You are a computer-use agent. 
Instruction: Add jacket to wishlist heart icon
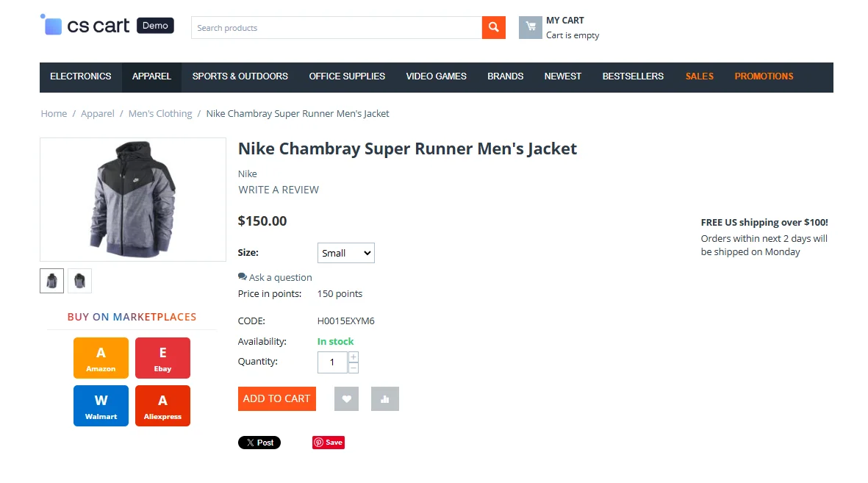pyautogui.click(x=346, y=399)
